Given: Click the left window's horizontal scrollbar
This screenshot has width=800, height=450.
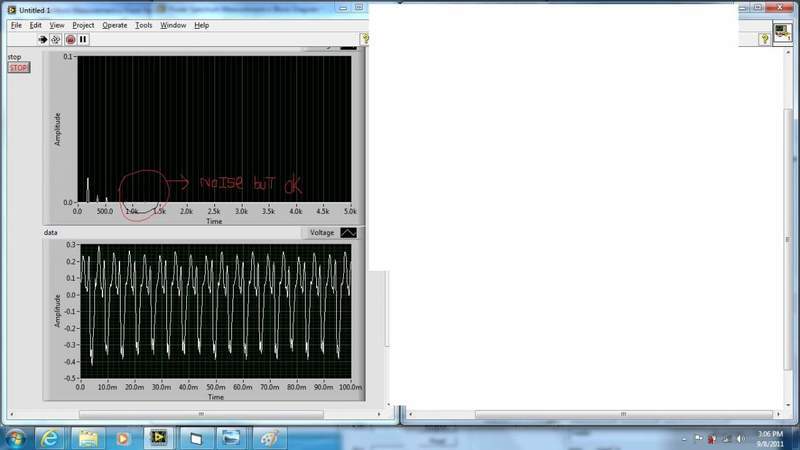Looking at the screenshot, I should (200, 413).
